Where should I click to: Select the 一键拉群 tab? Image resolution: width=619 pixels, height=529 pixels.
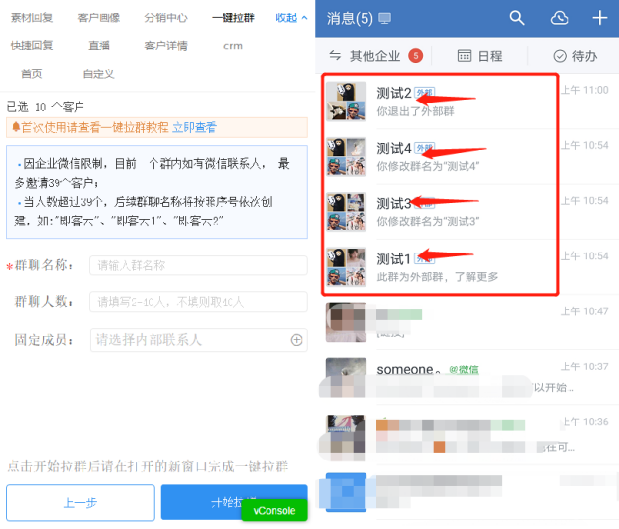pyautogui.click(x=233, y=18)
